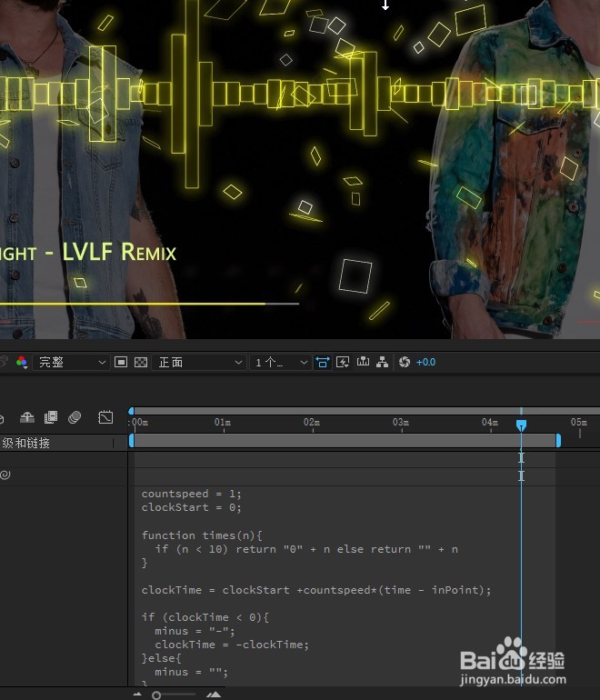
Task: Open the Graph Editor icon
Action: coord(105,417)
